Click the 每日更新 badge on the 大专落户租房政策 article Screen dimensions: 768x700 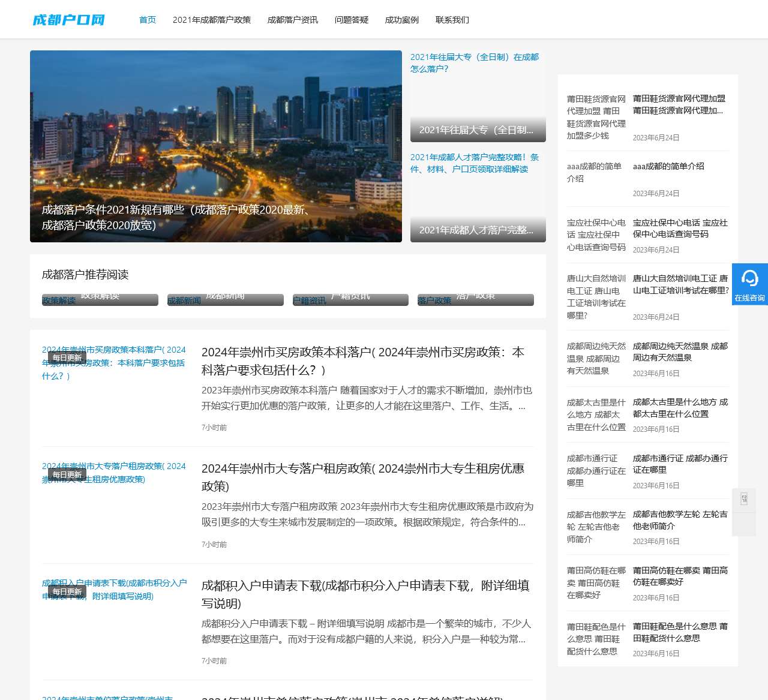[66, 474]
